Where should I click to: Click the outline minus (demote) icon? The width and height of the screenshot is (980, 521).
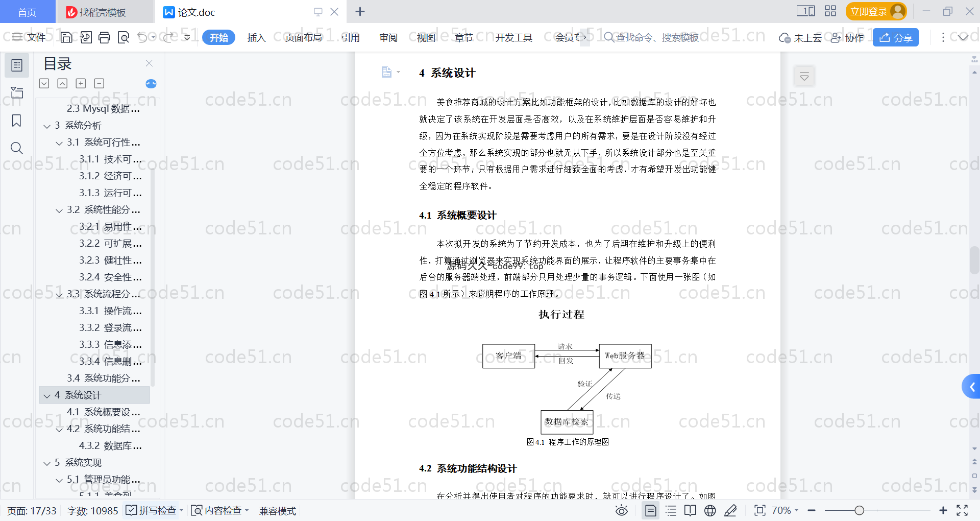(99, 83)
